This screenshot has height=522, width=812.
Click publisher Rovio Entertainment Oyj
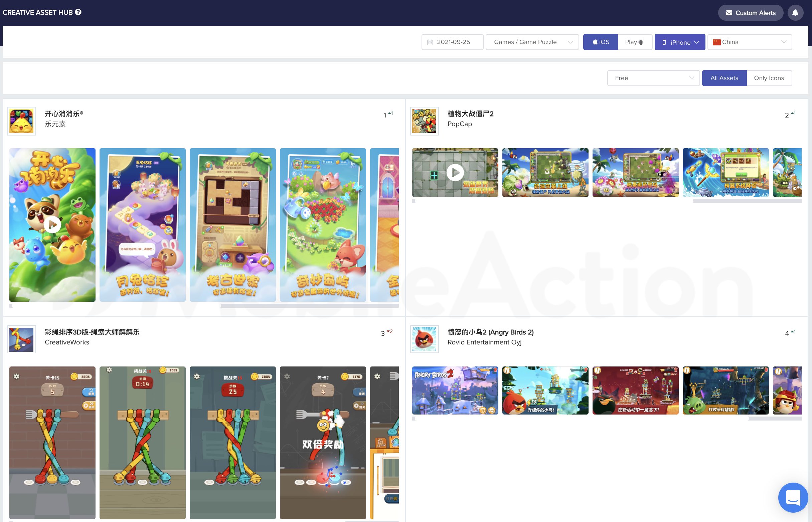(x=484, y=342)
